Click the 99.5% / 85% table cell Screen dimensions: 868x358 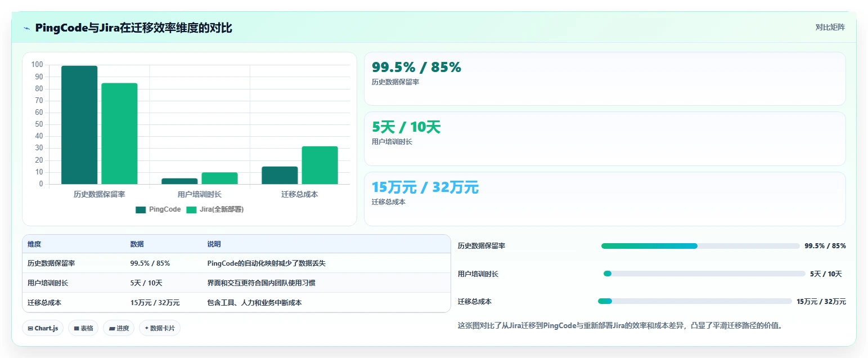[150, 263]
